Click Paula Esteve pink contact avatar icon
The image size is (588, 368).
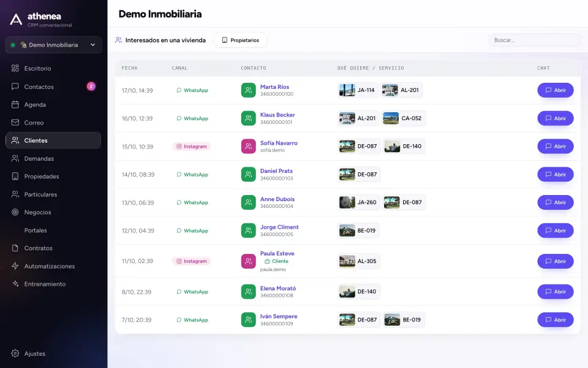point(248,261)
